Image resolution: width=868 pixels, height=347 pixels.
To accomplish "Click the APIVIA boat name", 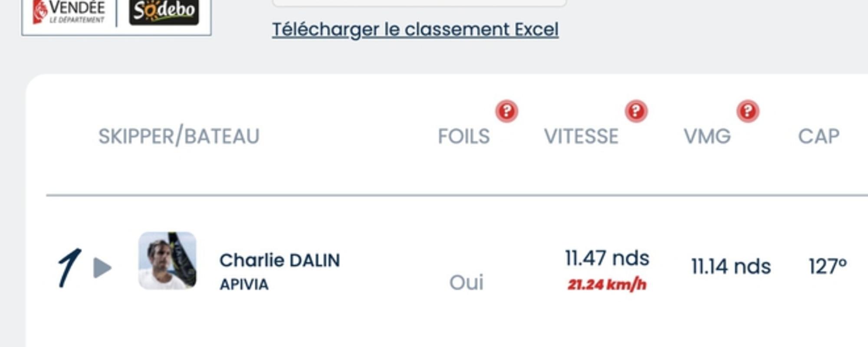I will coord(244,285).
